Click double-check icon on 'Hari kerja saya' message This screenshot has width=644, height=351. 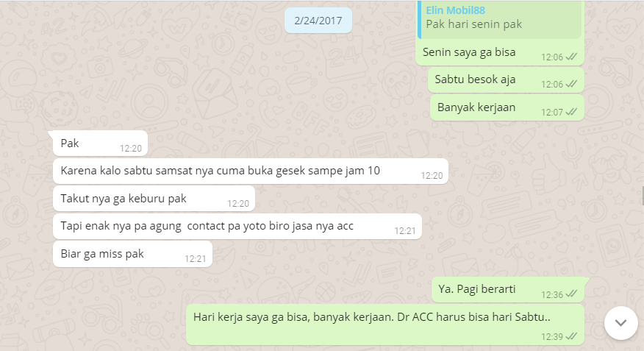pos(571,336)
